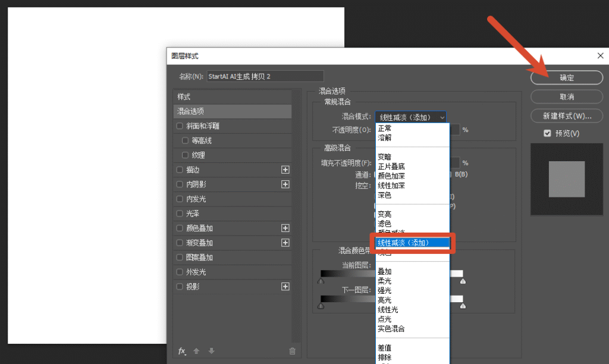Click 当前图层 white slider handle

tap(463, 281)
